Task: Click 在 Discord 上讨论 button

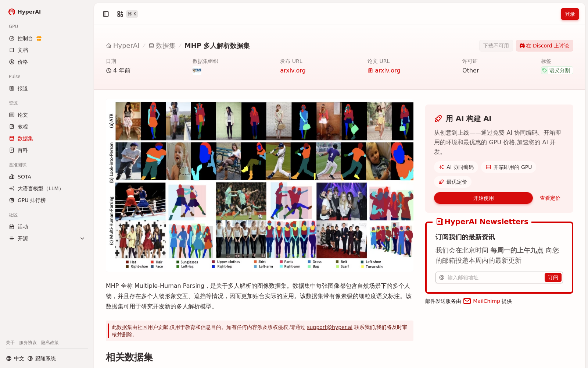Action: coord(544,46)
